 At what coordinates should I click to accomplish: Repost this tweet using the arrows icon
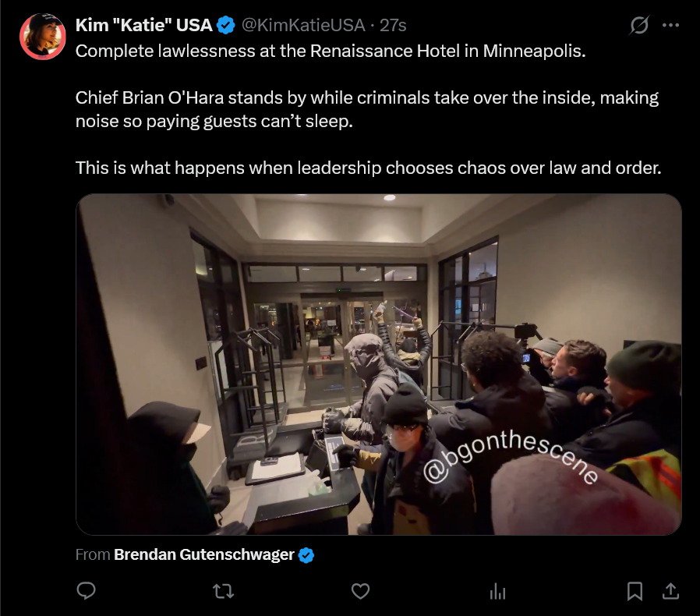(x=223, y=591)
